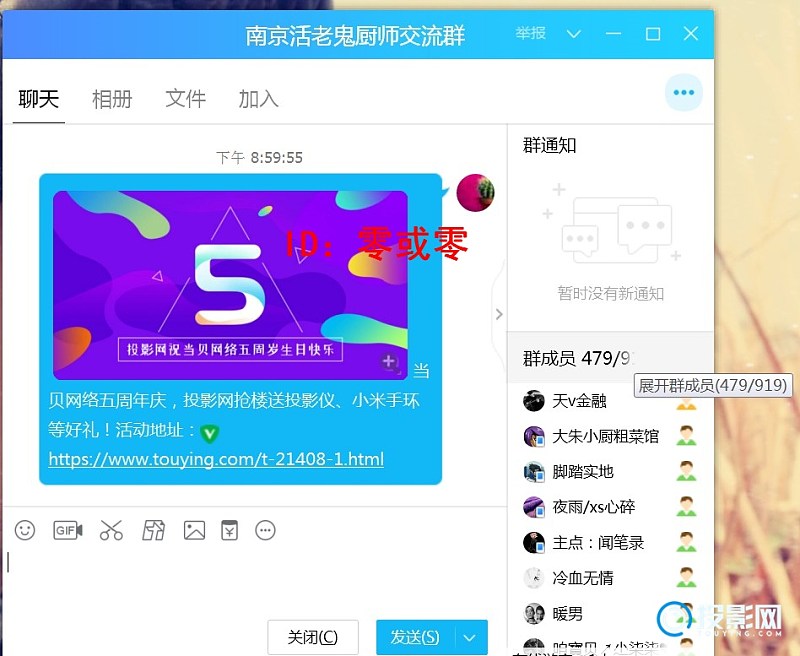Click the file transfer folder icon
The width and height of the screenshot is (800, 656).
tap(153, 531)
